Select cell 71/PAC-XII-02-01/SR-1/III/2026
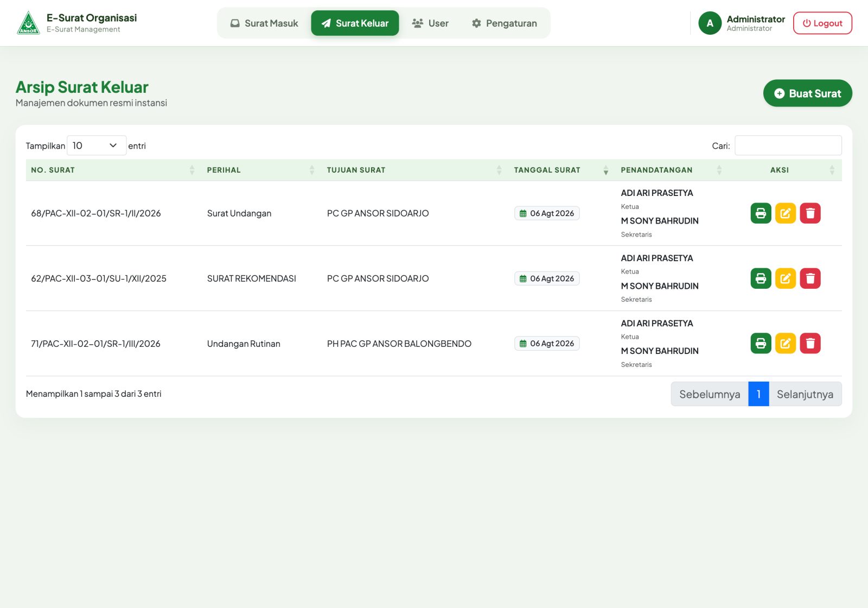 pos(95,344)
